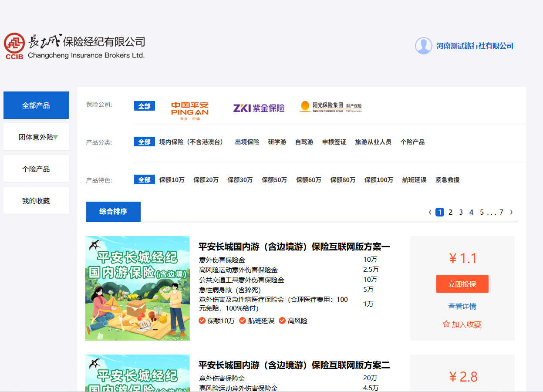Open the 河南测试旅行社有限公司 account menu

(475, 46)
